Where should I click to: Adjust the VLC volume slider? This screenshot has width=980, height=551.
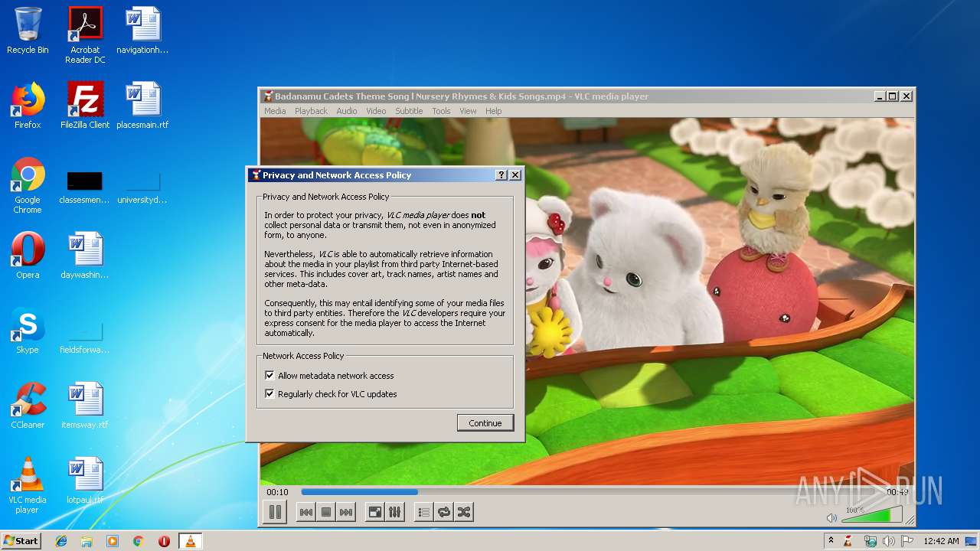point(871,515)
